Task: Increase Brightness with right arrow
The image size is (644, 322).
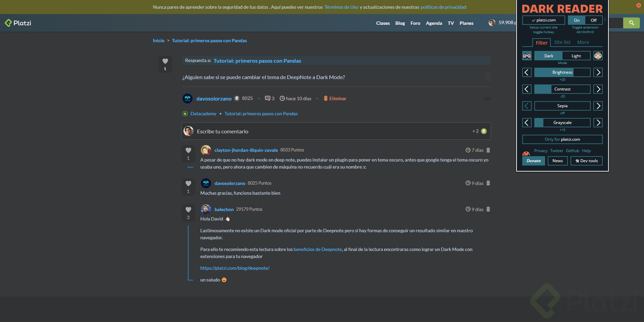Action: tap(598, 72)
